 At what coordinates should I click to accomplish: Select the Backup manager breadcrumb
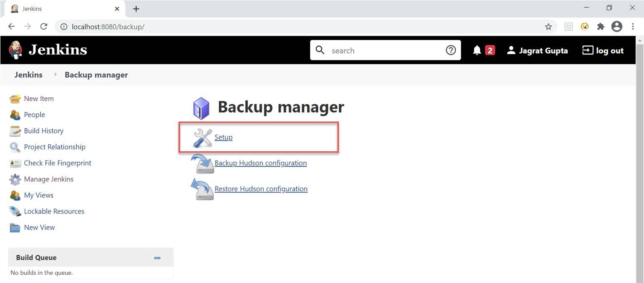tap(96, 75)
